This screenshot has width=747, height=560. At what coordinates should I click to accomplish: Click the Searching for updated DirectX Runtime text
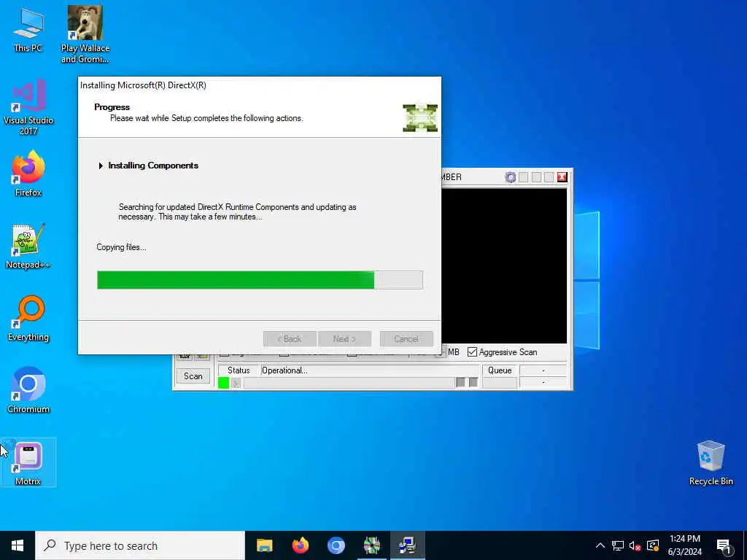(x=237, y=212)
